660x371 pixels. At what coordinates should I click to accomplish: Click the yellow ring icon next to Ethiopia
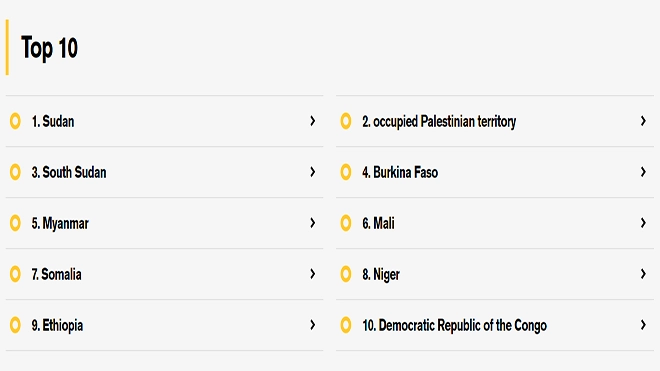tap(15, 325)
